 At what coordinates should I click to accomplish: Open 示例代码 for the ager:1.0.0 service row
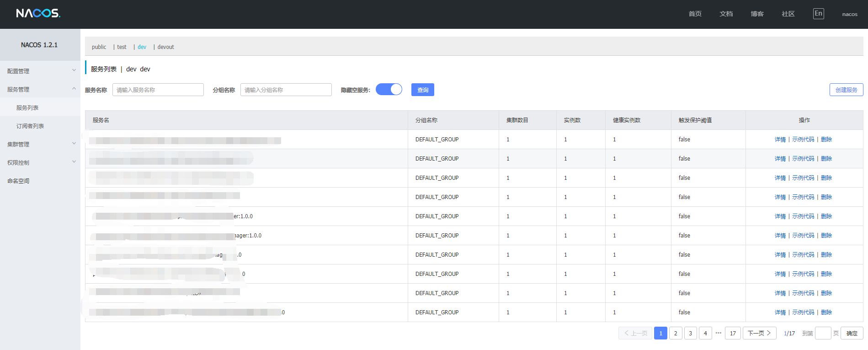[803, 236]
